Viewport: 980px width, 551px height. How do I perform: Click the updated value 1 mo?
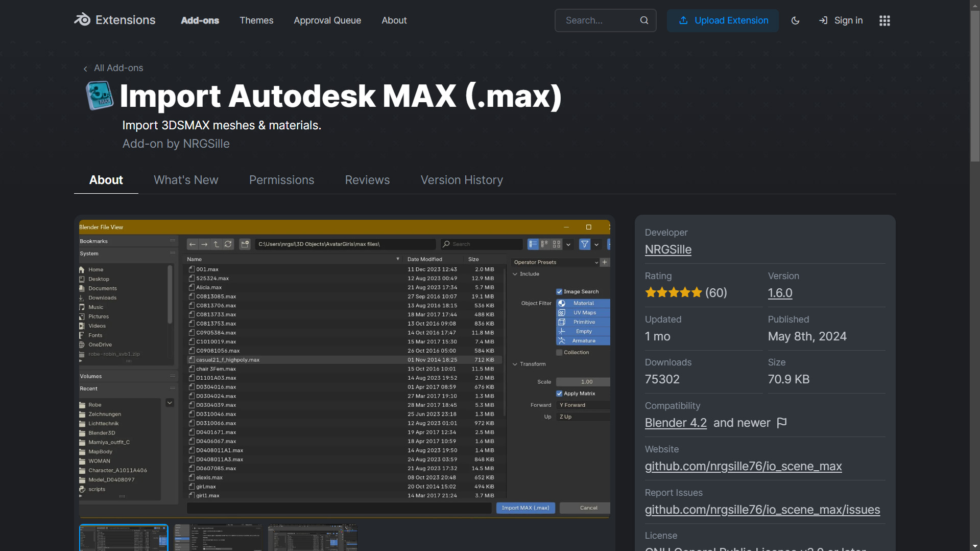(657, 336)
